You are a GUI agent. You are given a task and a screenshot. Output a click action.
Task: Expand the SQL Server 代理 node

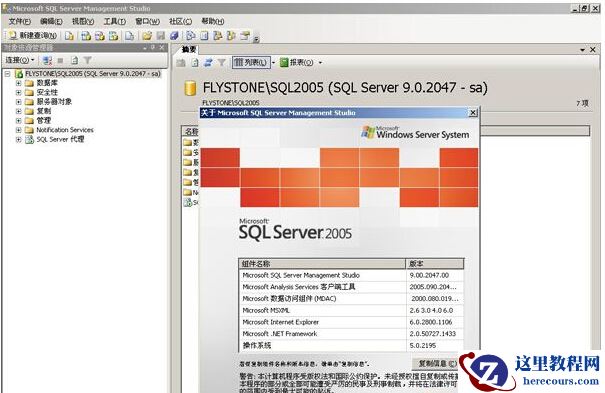point(18,140)
